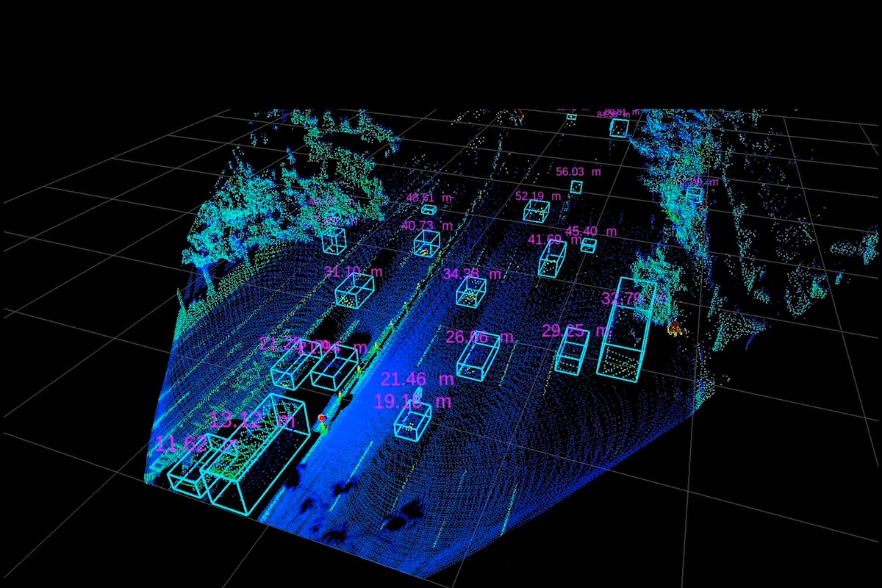882x588 pixels.
Task: Click the bounding box labeled 52.19 m
Action: 537,211
